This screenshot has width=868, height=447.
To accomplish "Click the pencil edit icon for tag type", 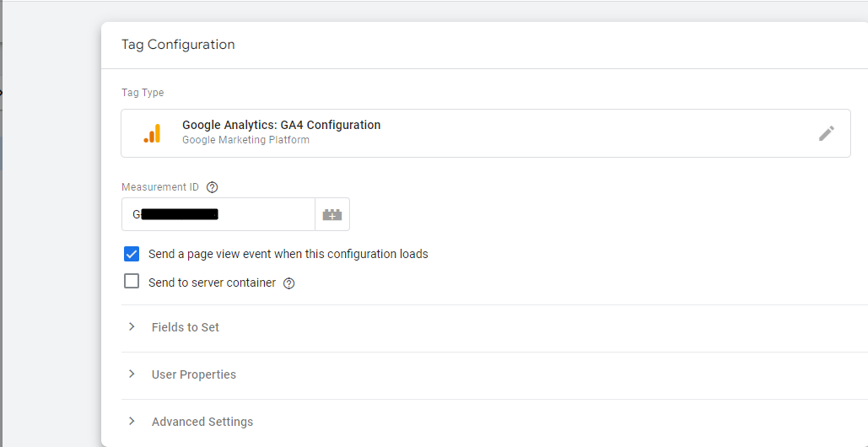I will 826,133.
